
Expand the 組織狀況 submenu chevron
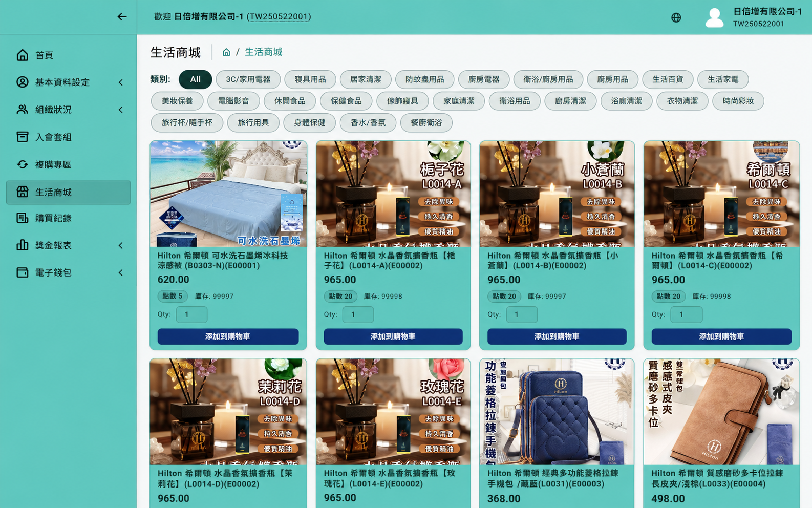point(121,110)
